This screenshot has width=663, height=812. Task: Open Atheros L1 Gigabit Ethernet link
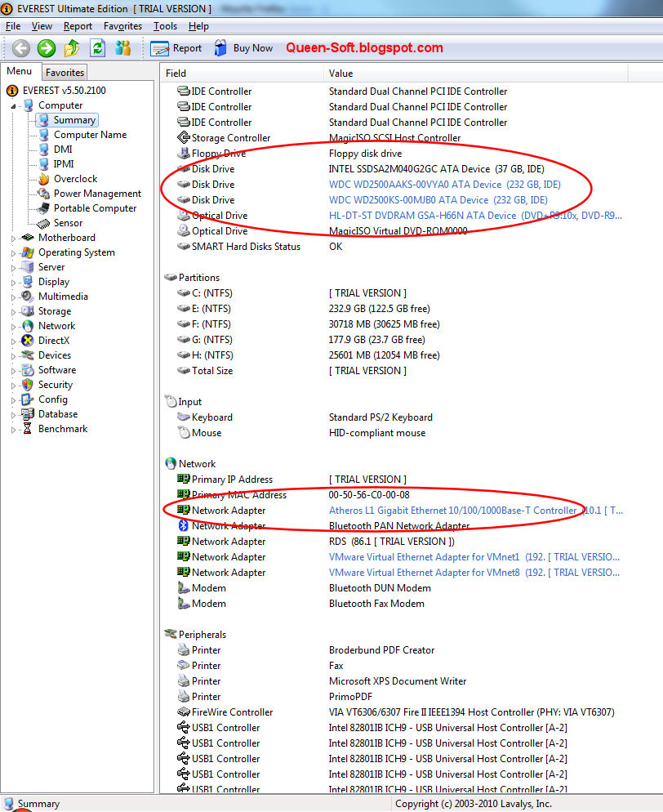click(x=476, y=511)
